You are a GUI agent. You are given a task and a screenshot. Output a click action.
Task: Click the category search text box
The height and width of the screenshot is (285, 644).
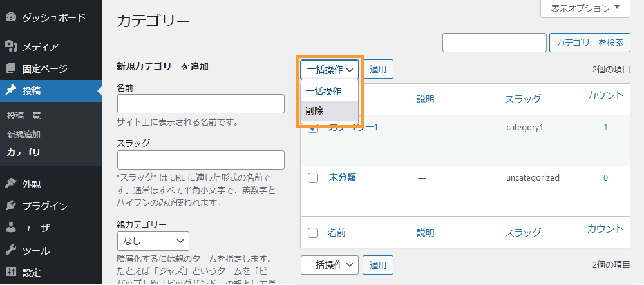click(495, 43)
